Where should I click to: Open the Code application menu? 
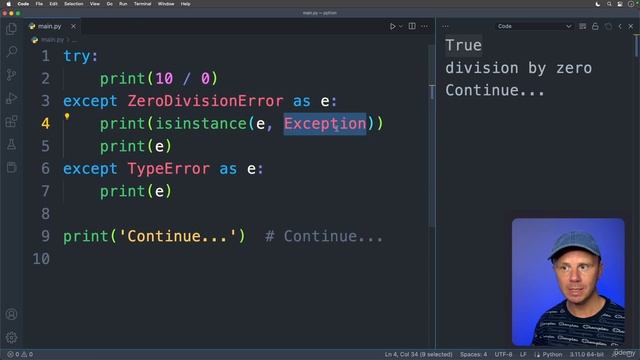coord(23,4)
